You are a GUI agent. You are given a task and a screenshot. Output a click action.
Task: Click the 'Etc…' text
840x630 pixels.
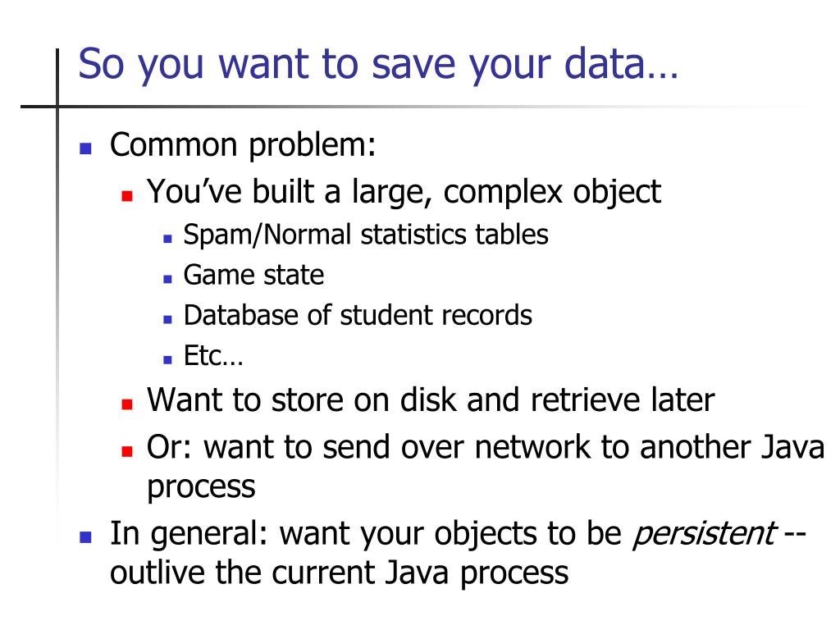213,356
